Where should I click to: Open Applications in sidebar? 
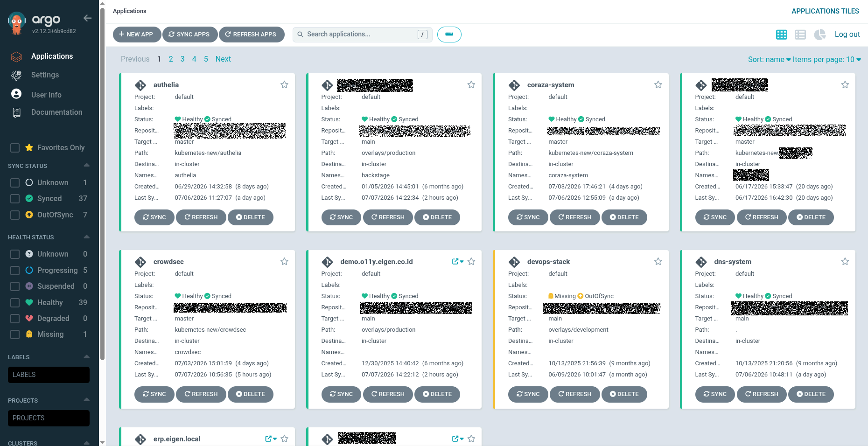(x=52, y=56)
